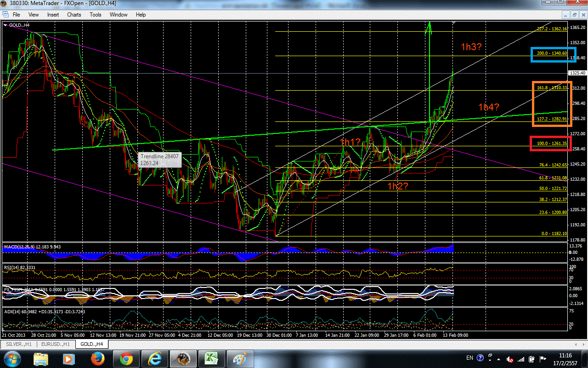Launch Windows Explorer from the taskbar
Image resolution: width=588 pixels, height=368 pixels.
pyautogui.click(x=41, y=359)
